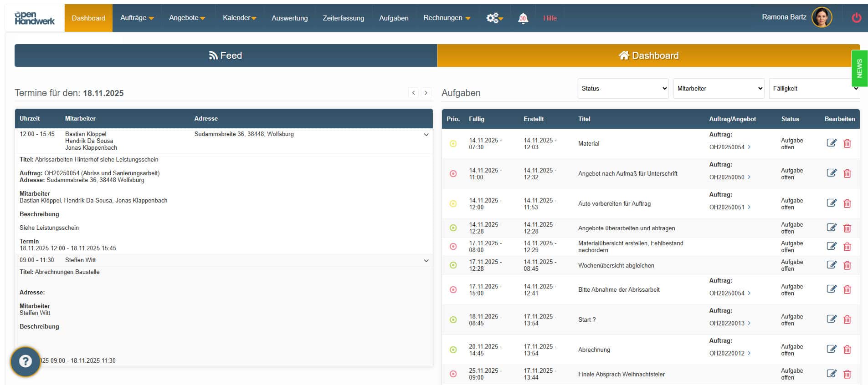Collapse the Steffen Witt appointment row

(x=426, y=261)
